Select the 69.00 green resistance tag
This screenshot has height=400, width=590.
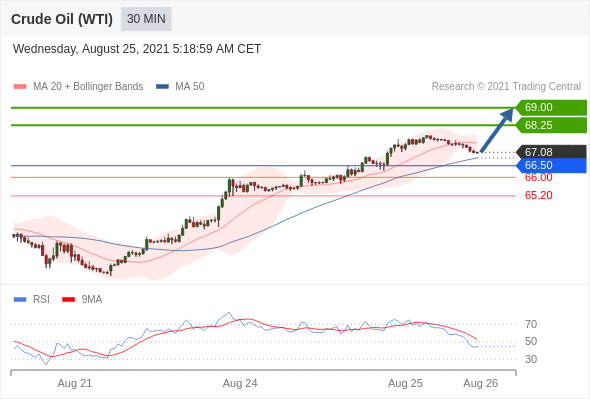click(551, 107)
